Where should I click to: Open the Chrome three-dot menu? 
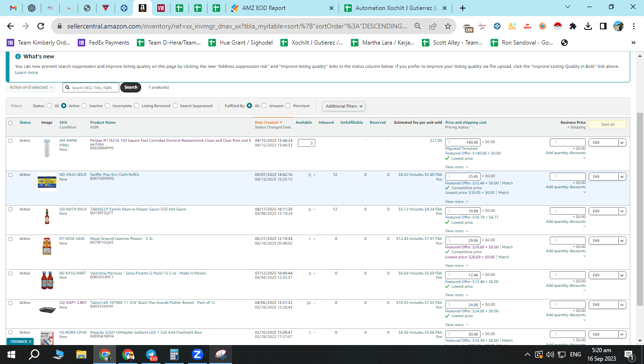pos(633,26)
